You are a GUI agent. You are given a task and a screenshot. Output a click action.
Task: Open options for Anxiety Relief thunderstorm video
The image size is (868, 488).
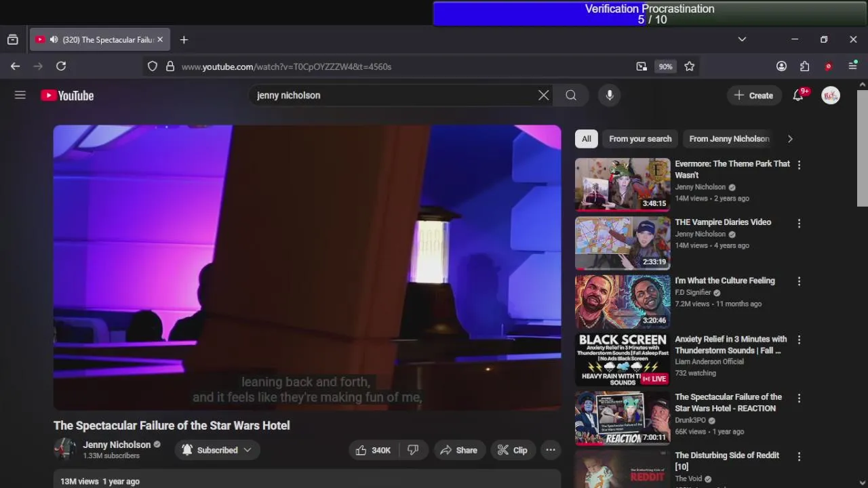point(799,340)
